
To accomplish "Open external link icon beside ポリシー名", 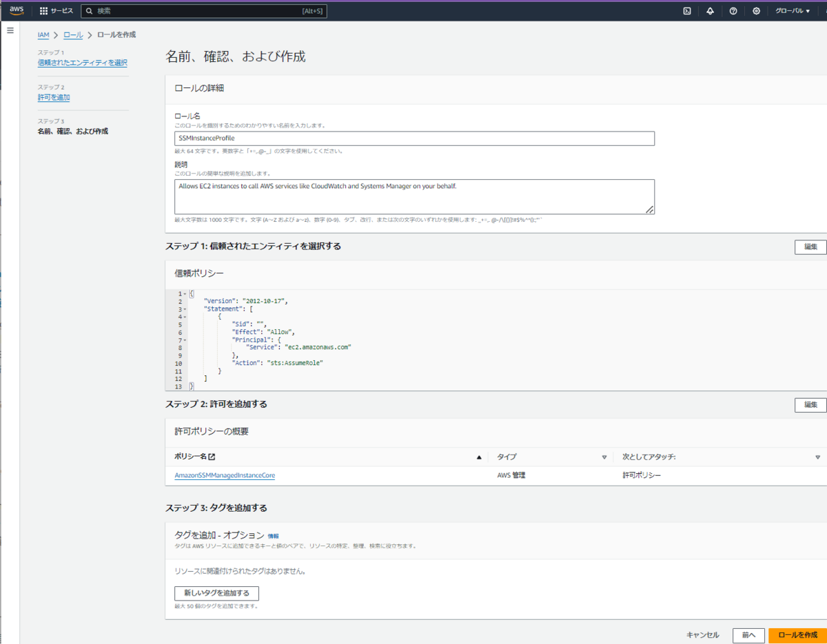I will 212,457.
